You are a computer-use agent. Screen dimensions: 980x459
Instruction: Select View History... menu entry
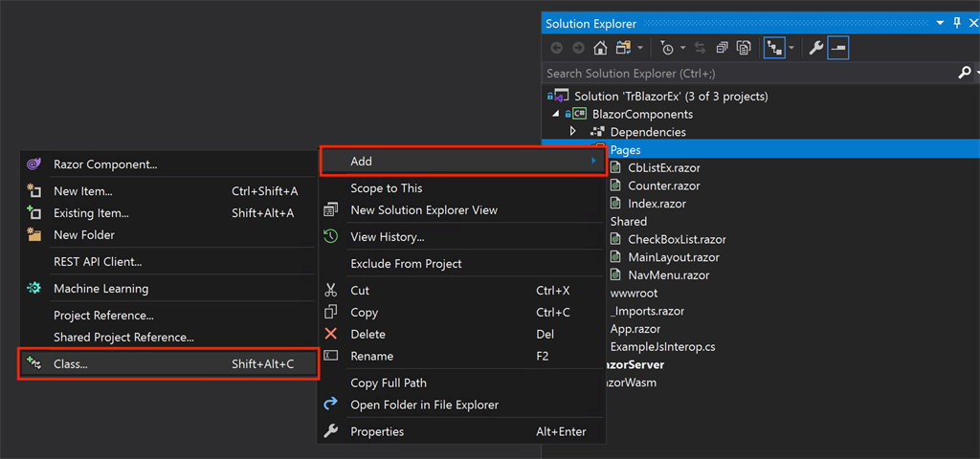coord(462,237)
